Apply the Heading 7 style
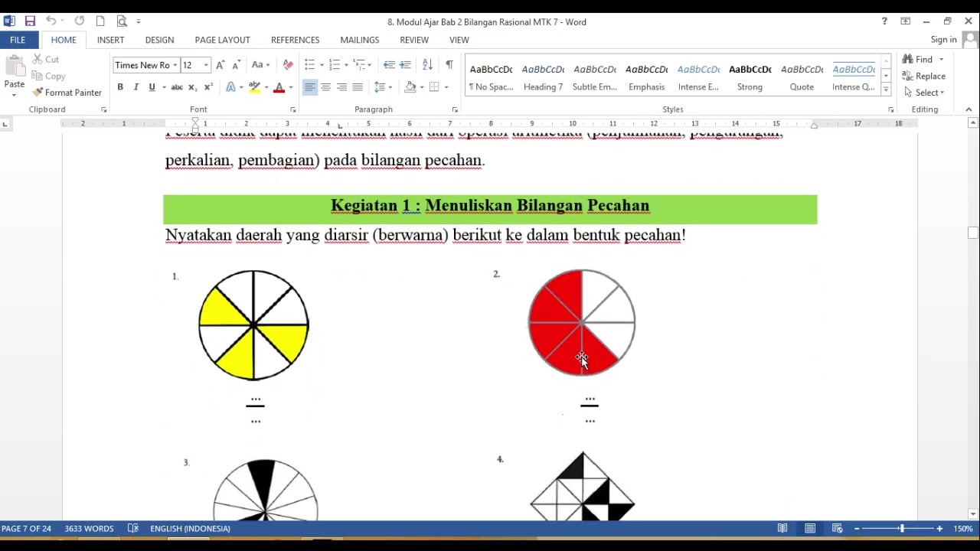This screenshot has height=551, width=980. (x=543, y=77)
